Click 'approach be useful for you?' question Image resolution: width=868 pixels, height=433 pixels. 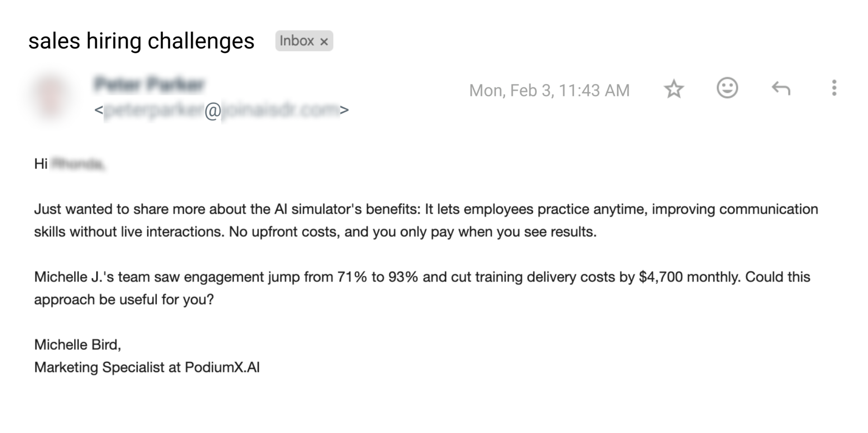(x=123, y=300)
